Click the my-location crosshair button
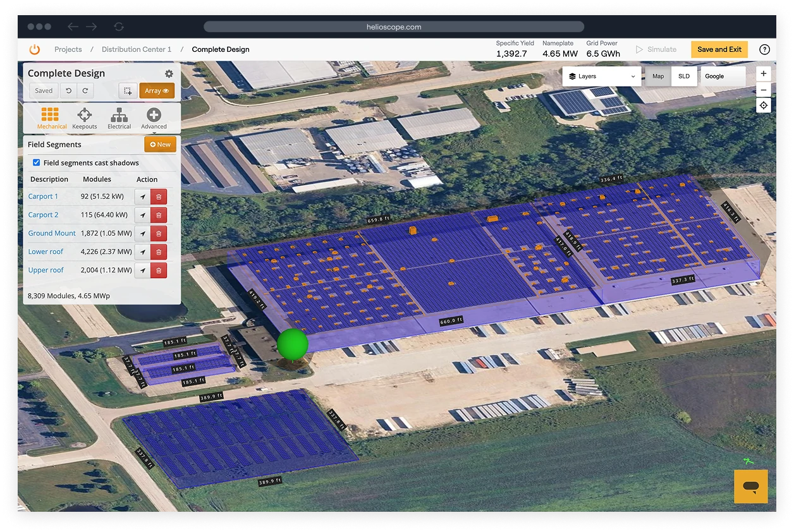 763,105
